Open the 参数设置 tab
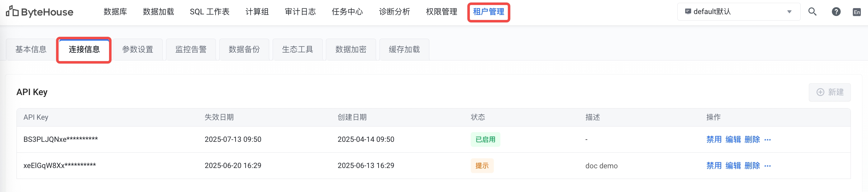Screen dimensions: 868x192 [137, 50]
